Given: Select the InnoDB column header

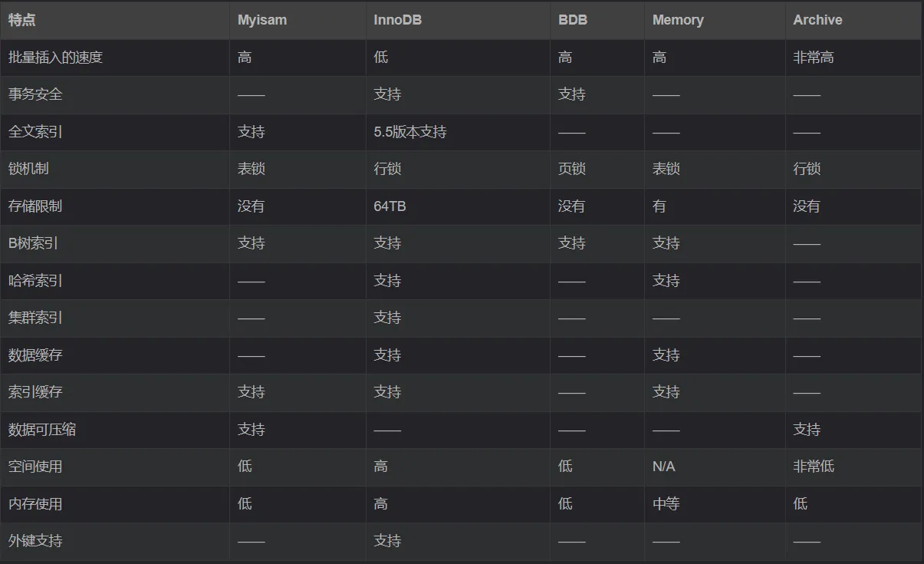Looking at the screenshot, I should pyautogui.click(x=398, y=20).
